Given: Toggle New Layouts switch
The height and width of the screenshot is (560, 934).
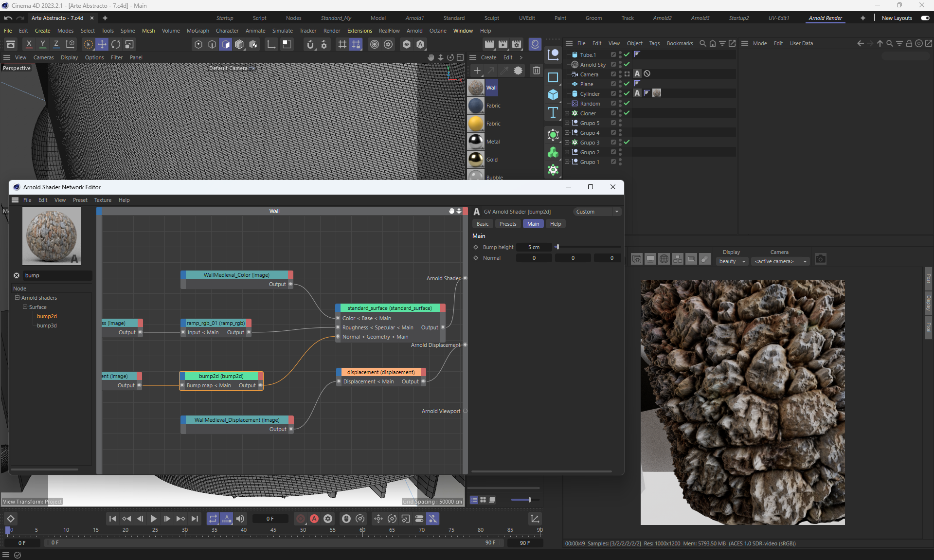Looking at the screenshot, I should click(x=925, y=18).
